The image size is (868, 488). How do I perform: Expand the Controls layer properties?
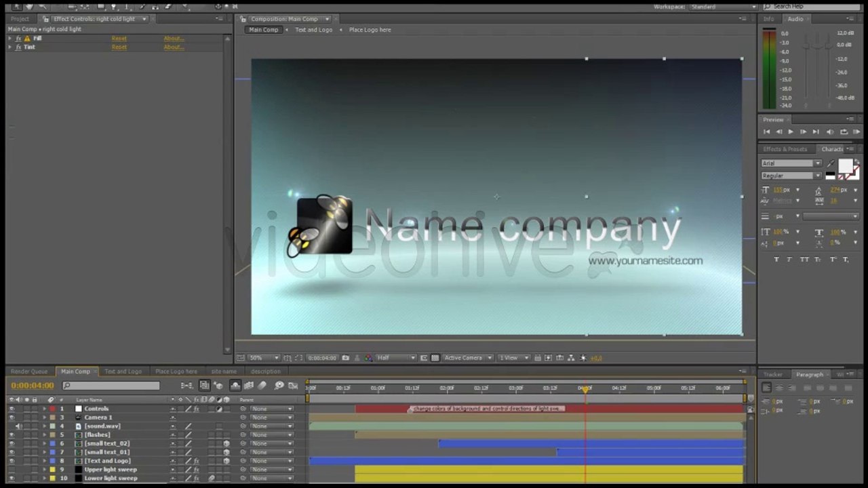pos(45,409)
